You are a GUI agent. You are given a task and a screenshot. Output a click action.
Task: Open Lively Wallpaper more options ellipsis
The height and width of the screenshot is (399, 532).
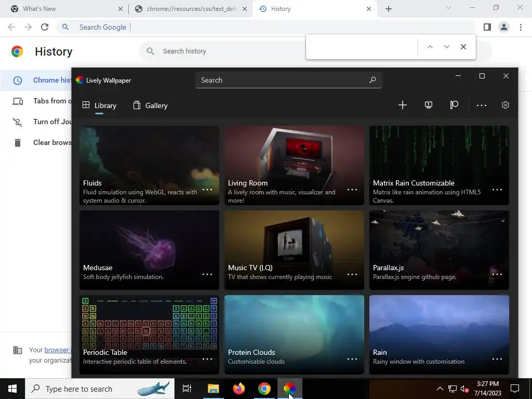(482, 105)
